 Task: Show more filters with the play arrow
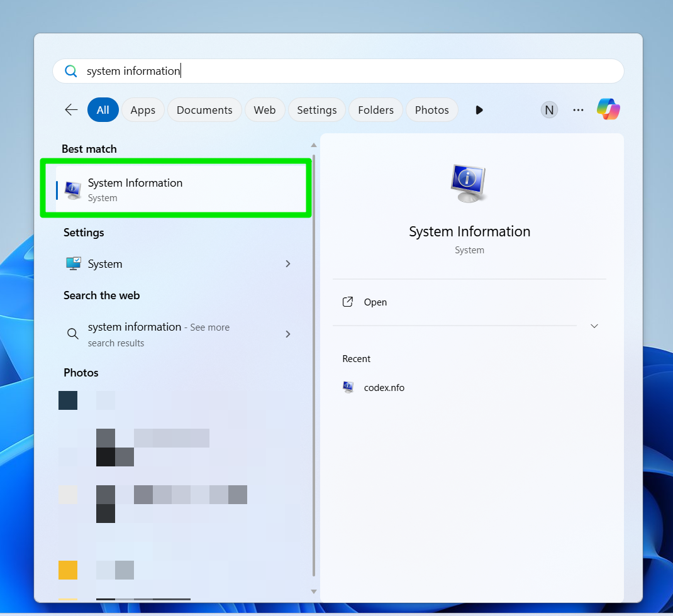click(x=479, y=110)
